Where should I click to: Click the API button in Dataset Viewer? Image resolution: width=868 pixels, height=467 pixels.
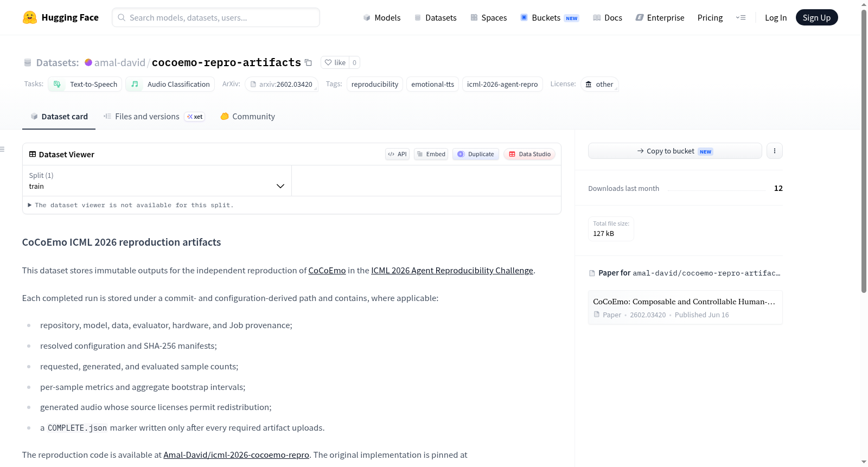click(x=397, y=154)
